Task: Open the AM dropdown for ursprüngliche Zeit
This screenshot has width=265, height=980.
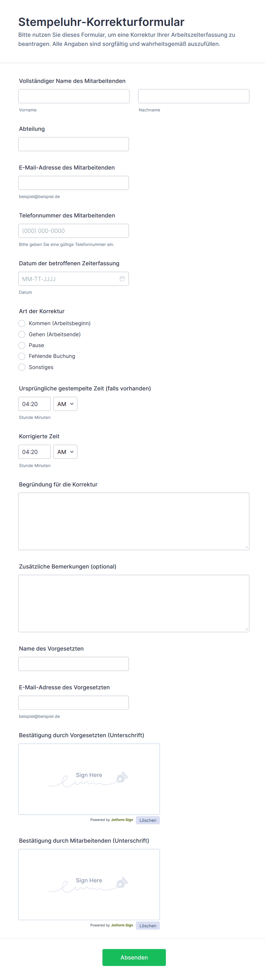Action: [x=65, y=404]
